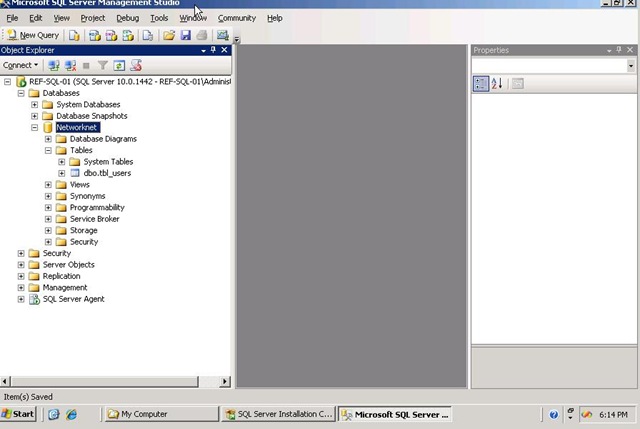Click the Internet Explorer quick launch icon
640x429 pixels.
point(71,415)
